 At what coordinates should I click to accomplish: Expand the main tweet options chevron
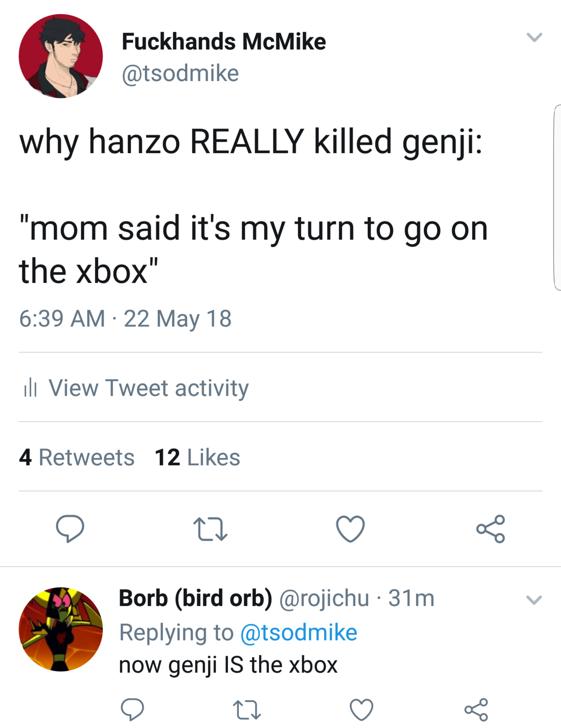pyautogui.click(x=534, y=37)
